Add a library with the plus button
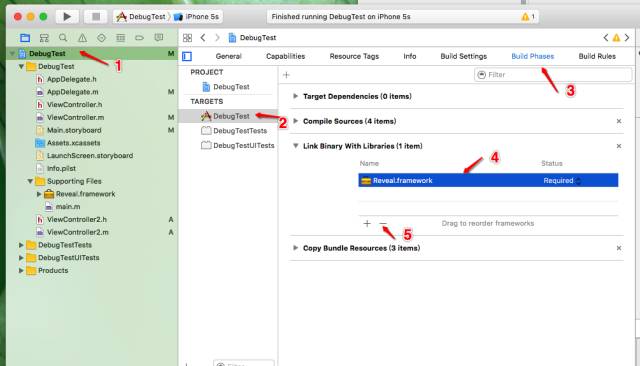Screen dimensions: 640x366 pyautogui.click(x=367, y=224)
